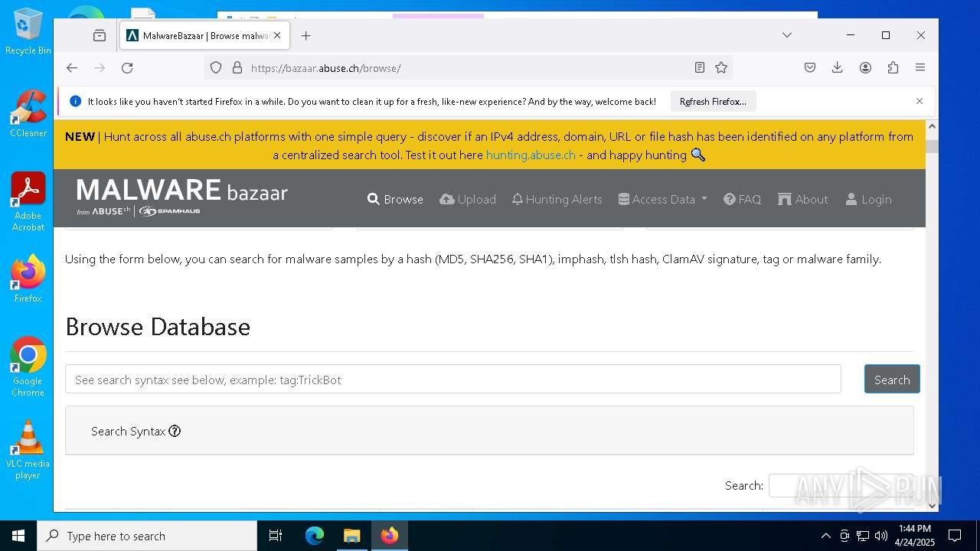Open the Browse navigation item
The image size is (980, 551).
click(395, 199)
